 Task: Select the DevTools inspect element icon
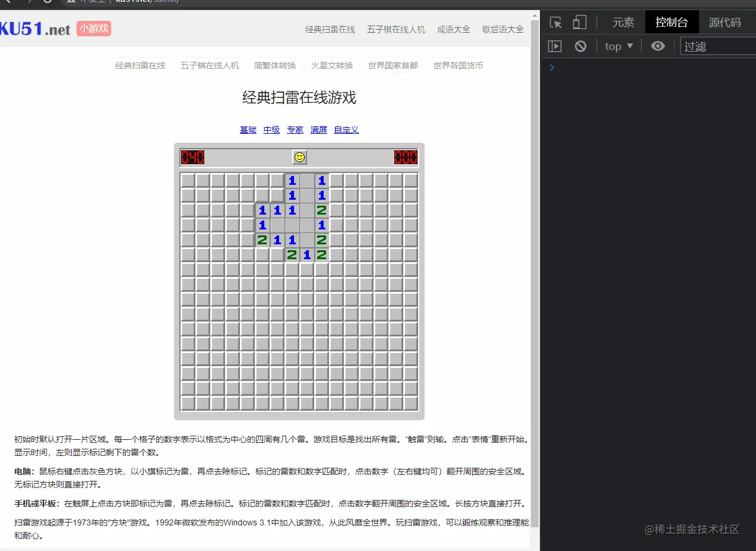(x=555, y=23)
